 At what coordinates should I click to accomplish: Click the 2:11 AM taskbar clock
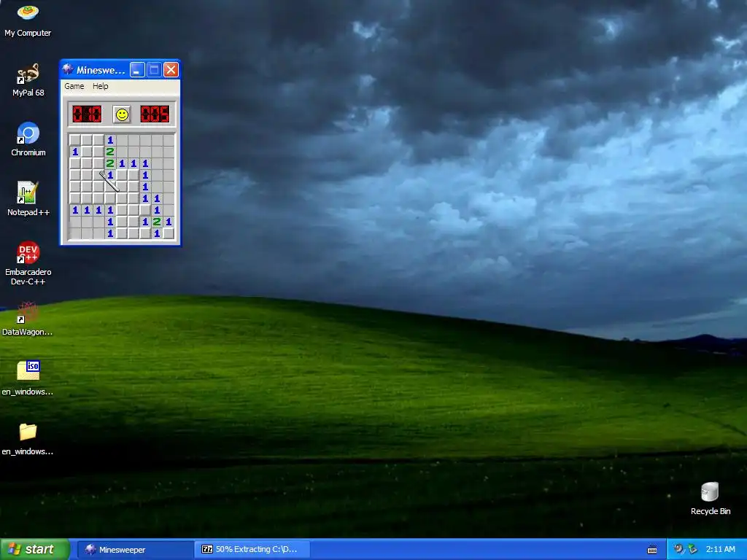pos(720,549)
